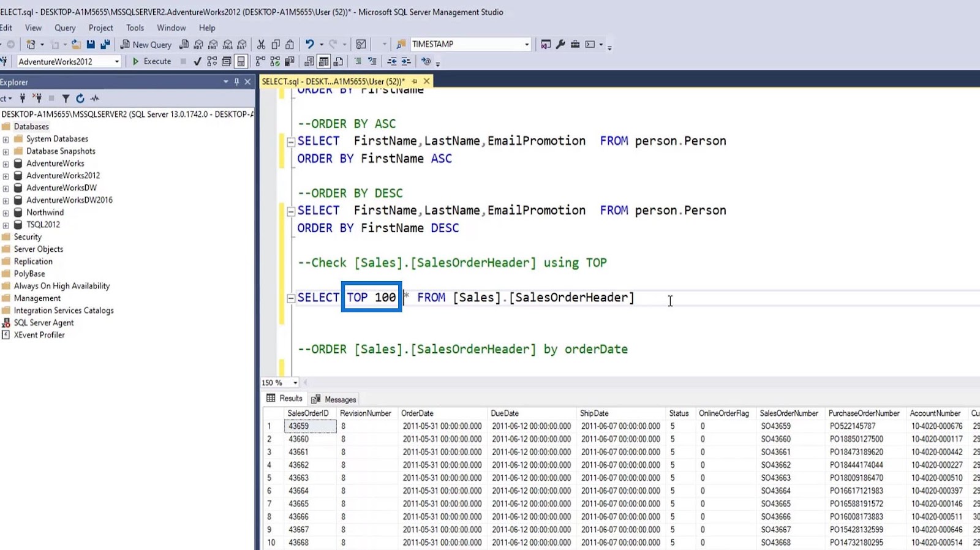Select Results to File mode

(x=338, y=61)
